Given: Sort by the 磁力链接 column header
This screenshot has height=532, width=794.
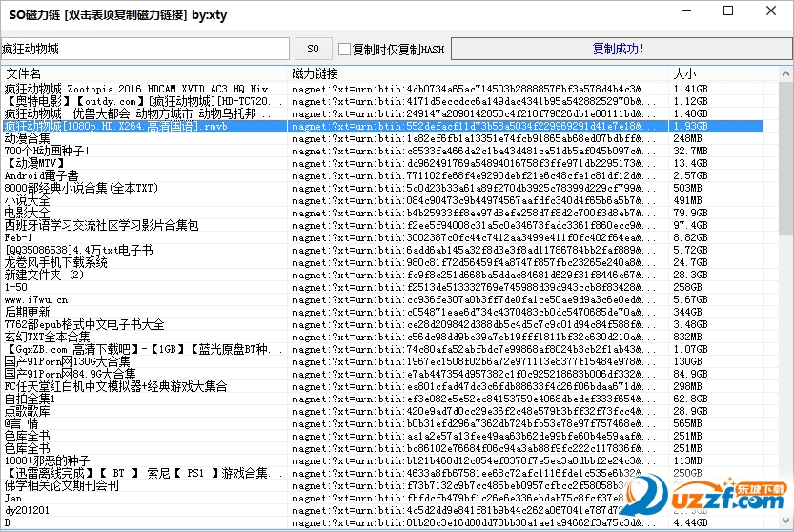Looking at the screenshot, I should pyautogui.click(x=478, y=74).
